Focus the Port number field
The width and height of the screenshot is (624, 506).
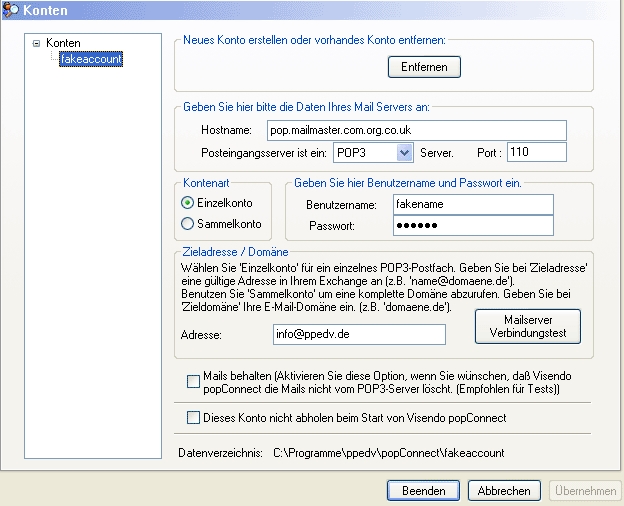tap(536, 153)
